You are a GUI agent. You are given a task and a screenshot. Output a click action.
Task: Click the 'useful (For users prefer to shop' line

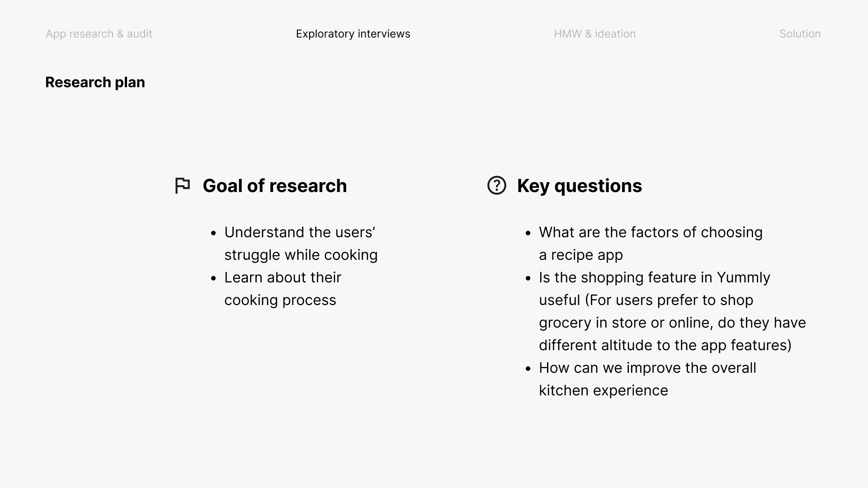[646, 300]
